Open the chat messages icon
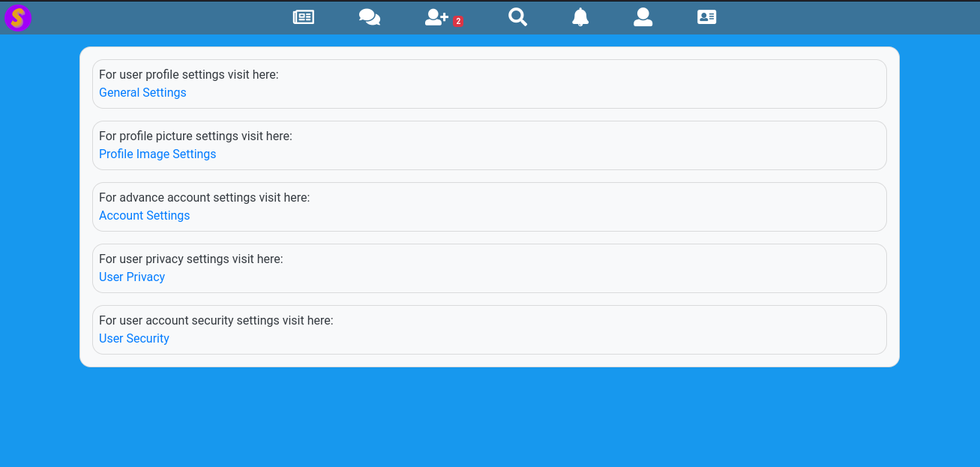This screenshot has height=467, width=980. (x=370, y=17)
